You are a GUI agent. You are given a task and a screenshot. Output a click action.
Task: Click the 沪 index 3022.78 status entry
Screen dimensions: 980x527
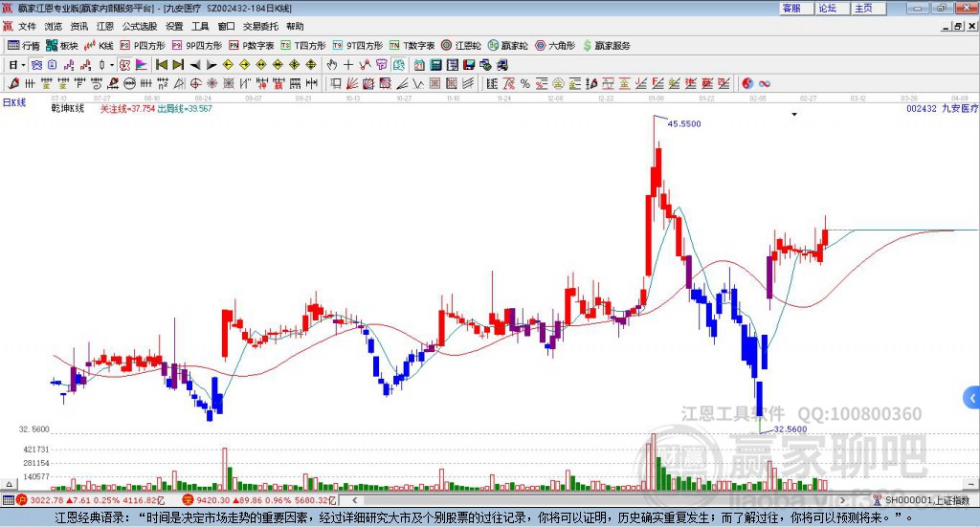pos(91,500)
